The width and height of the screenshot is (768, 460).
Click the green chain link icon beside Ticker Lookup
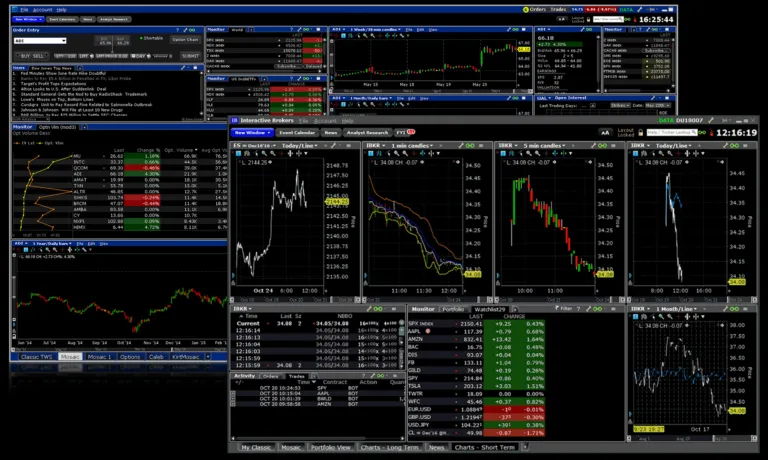[x=703, y=133]
